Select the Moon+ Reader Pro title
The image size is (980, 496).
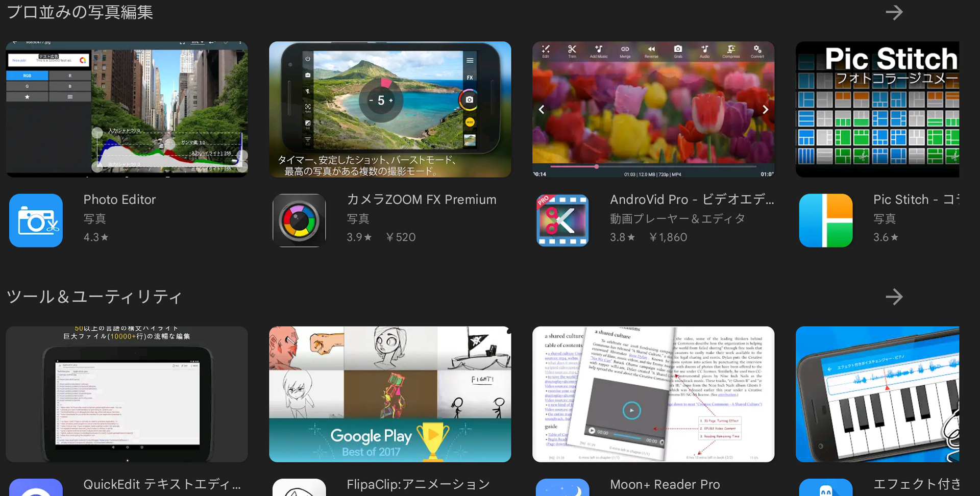click(665, 484)
